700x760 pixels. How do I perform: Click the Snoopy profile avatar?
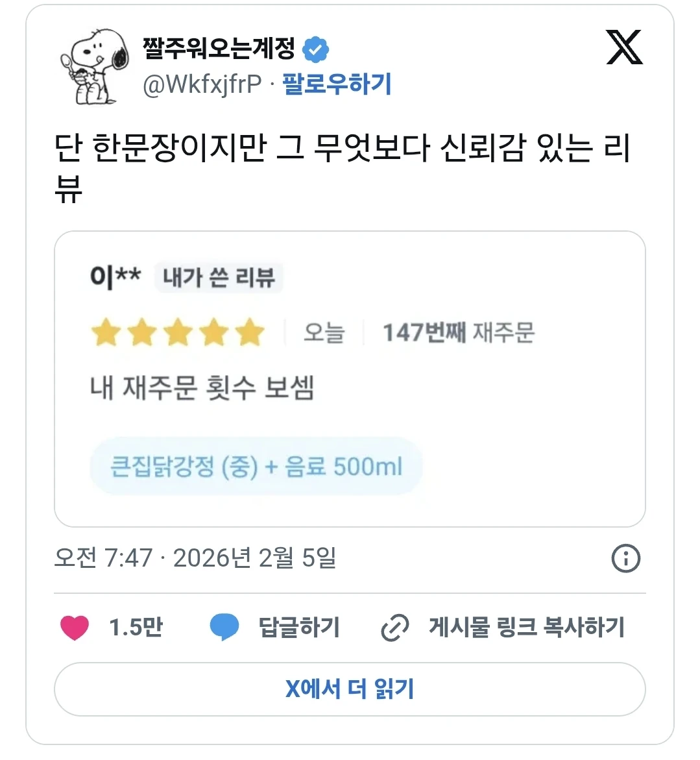click(94, 67)
